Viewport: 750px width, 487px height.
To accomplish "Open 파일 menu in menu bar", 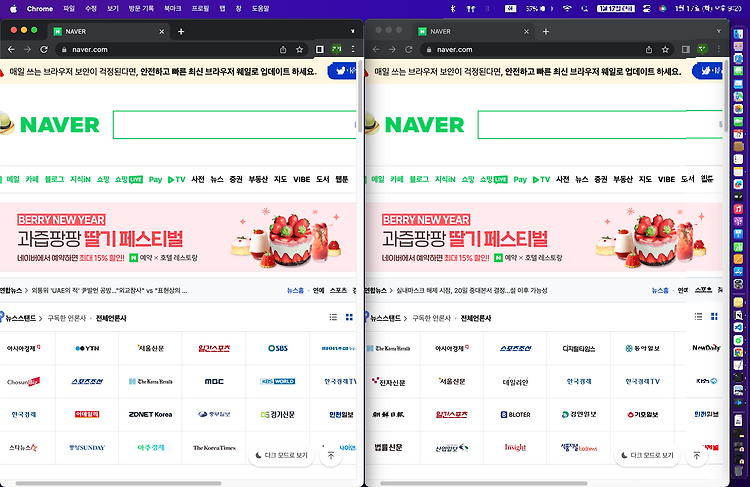I will click(69, 9).
